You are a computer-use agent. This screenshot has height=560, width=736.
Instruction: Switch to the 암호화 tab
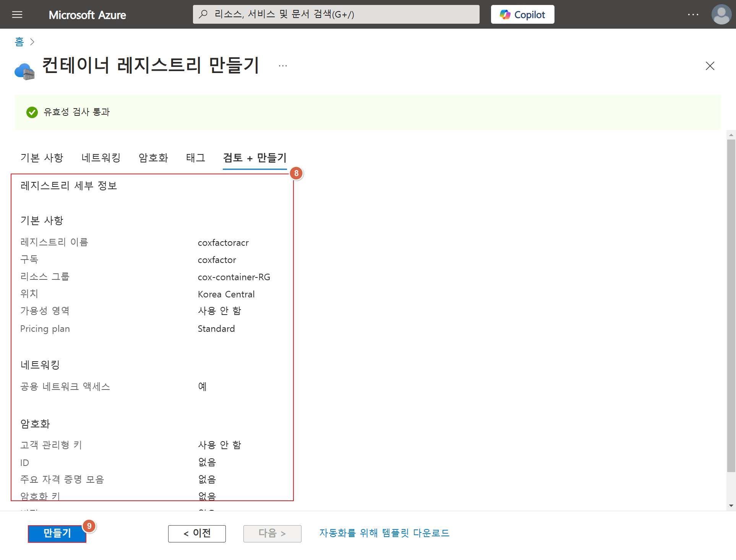click(x=153, y=157)
